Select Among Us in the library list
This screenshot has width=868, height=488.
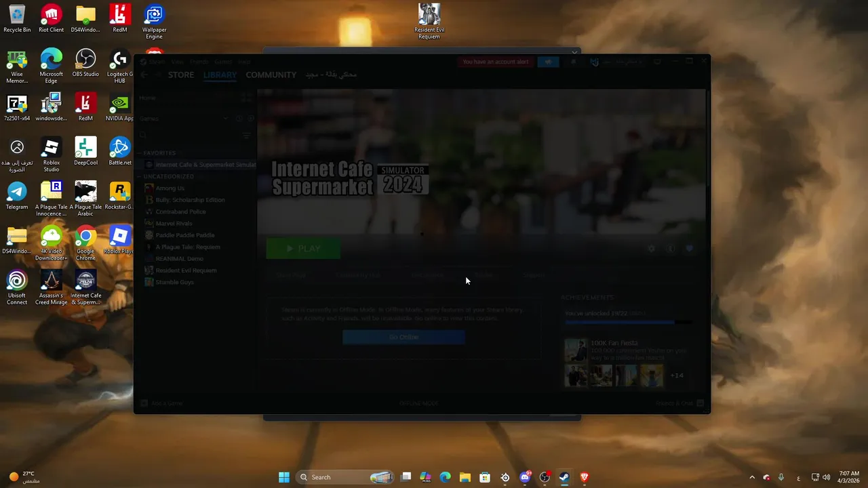pos(170,188)
